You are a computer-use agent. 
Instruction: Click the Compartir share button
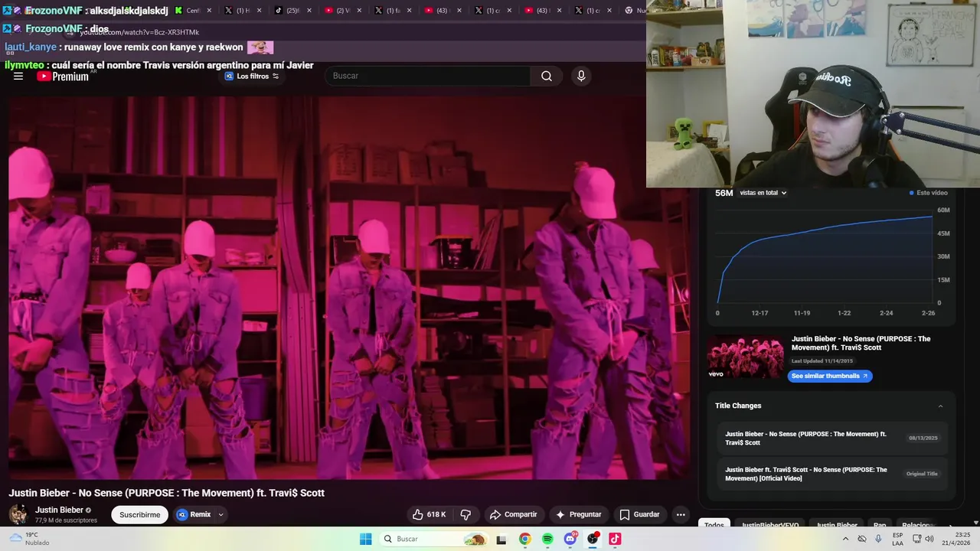[513, 514]
